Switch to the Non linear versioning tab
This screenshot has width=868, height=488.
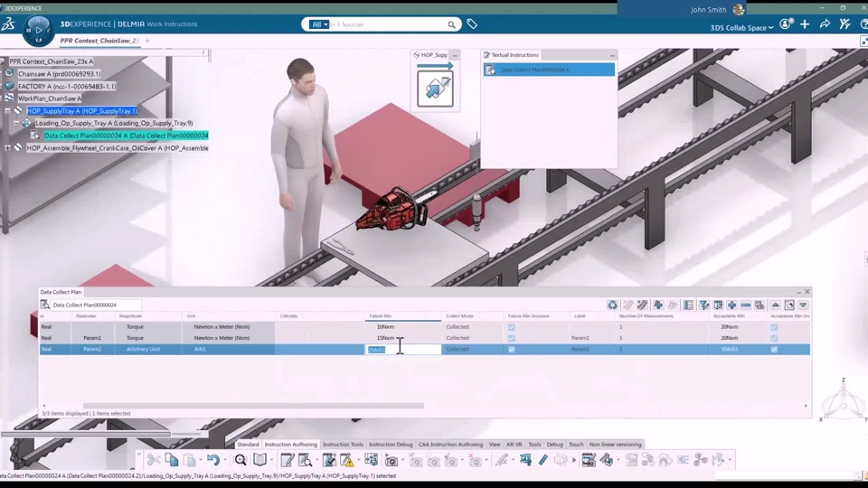[615, 445]
